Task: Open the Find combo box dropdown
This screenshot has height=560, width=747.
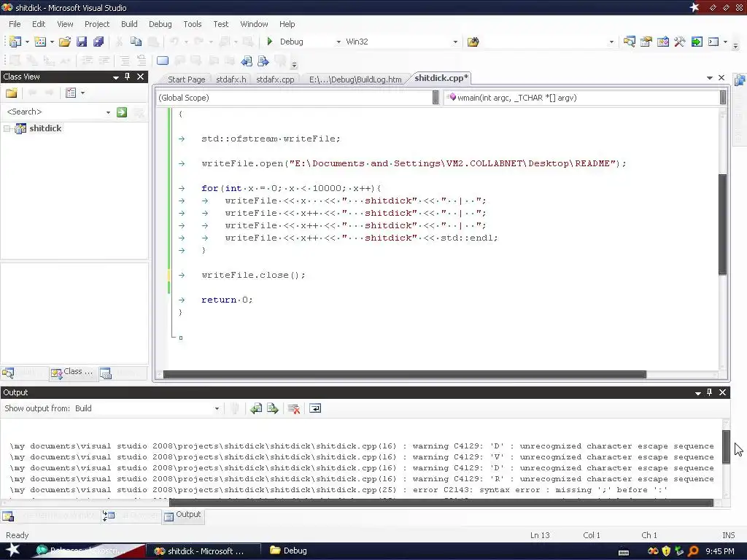Action: [611, 42]
